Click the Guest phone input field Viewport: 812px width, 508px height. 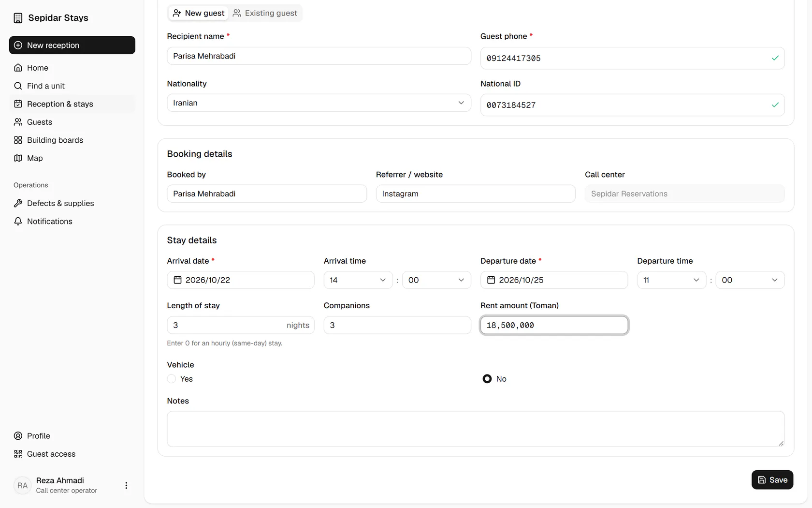click(x=632, y=58)
